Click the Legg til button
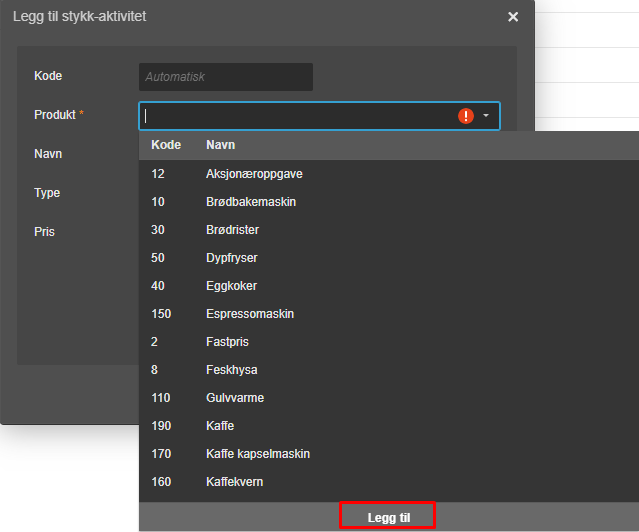The image size is (639, 532). point(388,517)
